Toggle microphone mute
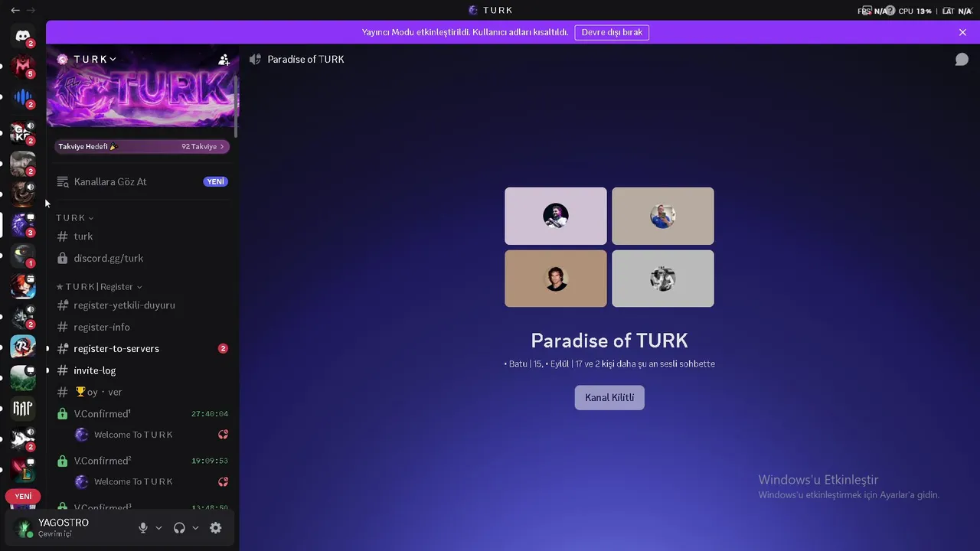Viewport: 980px width, 551px height. (142, 528)
